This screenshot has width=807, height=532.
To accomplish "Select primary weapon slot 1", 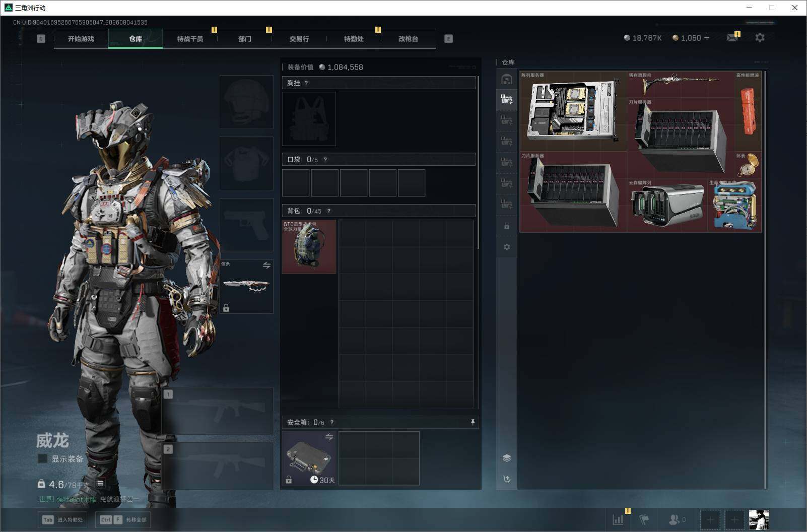I will [x=218, y=411].
